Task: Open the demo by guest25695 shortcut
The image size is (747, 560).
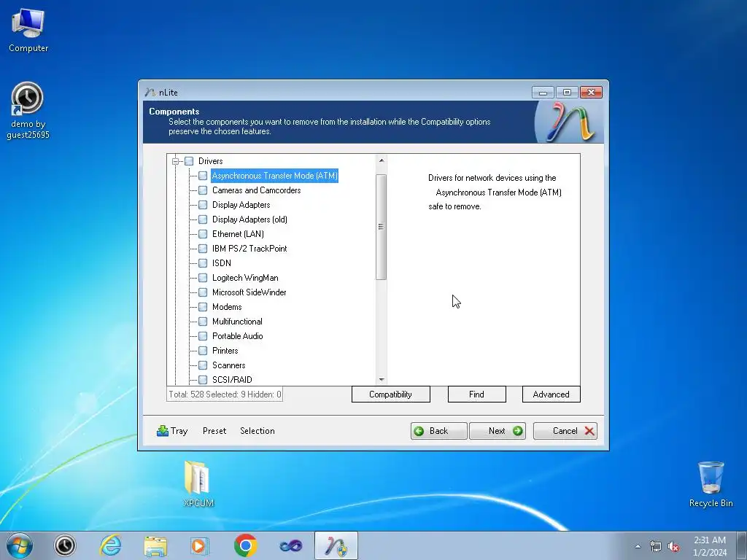Action: [x=28, y=111]
